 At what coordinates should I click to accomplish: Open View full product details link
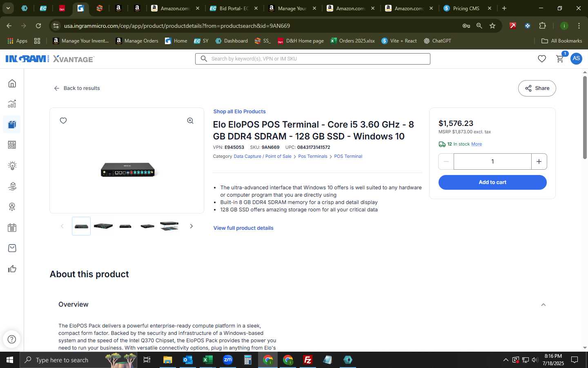point(243,228)
